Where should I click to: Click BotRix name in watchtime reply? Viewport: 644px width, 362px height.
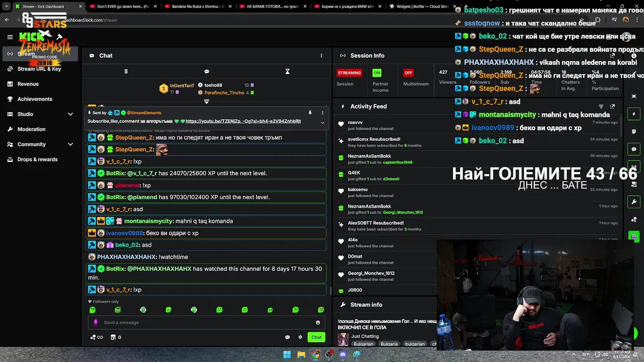116,269
